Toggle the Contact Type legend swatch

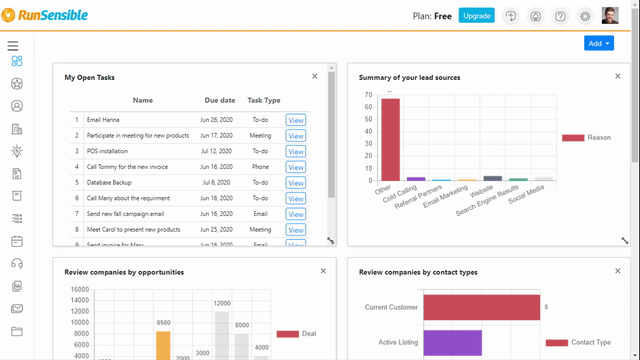[557, 343]
